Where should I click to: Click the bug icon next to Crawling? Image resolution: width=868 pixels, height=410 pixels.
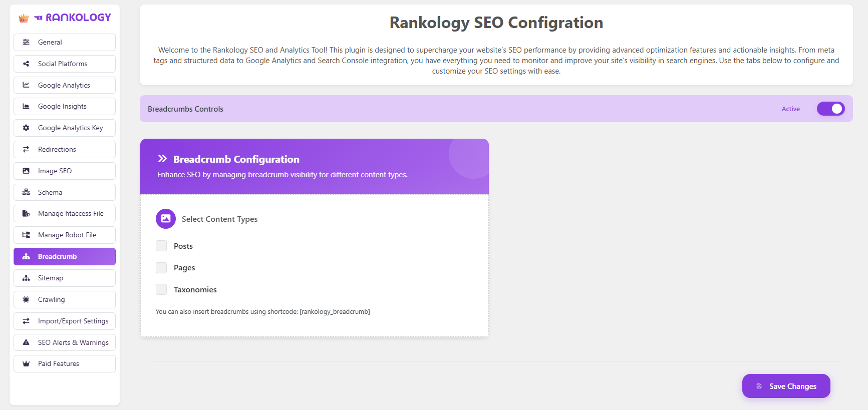coord(26,299)
